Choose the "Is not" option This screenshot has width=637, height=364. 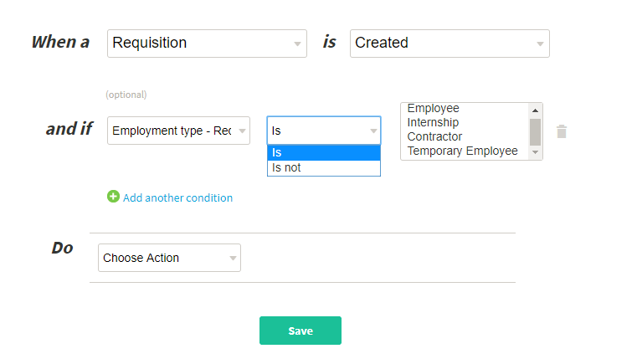click(324, 168)
